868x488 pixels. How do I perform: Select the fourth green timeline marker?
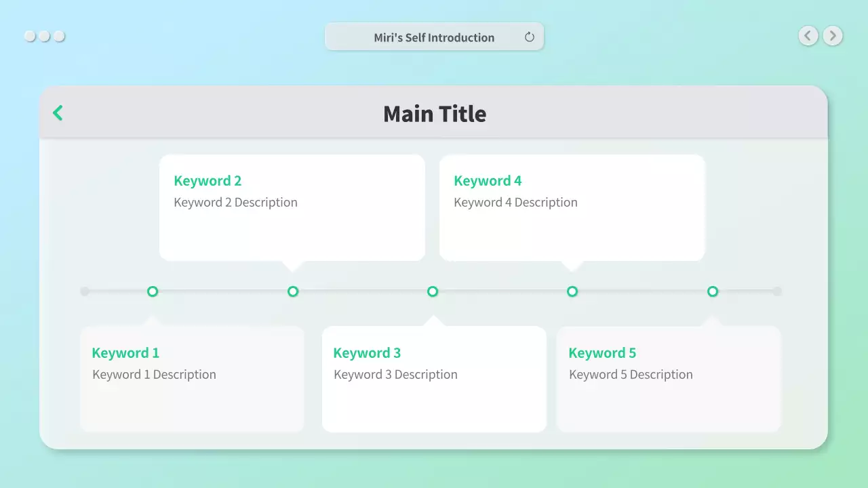(572, 291)
